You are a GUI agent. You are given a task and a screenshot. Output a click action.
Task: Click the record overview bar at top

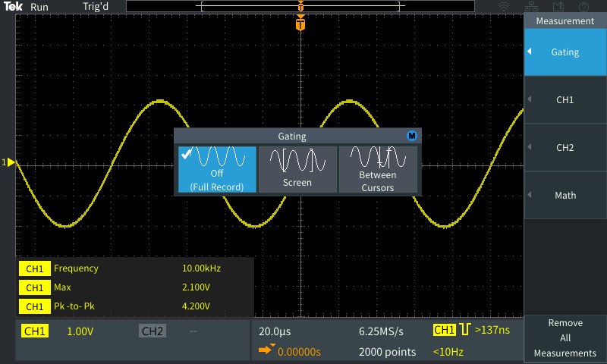pyautogui.click(x=301, y=7)
